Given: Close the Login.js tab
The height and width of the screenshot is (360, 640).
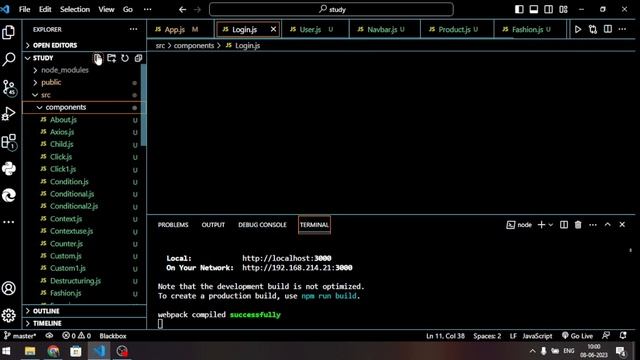Looking at the screenshot, I should pyautogui.click(x=273, y=29).
